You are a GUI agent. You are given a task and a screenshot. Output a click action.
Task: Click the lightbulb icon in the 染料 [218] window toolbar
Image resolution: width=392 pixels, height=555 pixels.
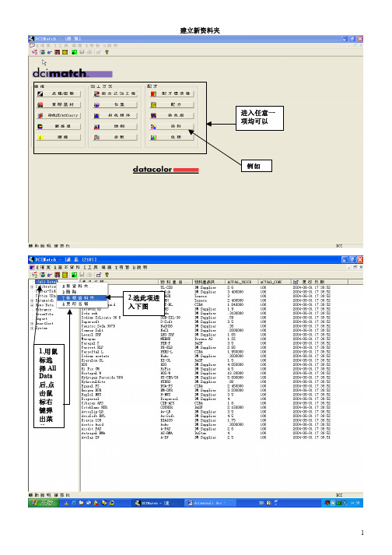pyautogui.click(x=107, y=275)
